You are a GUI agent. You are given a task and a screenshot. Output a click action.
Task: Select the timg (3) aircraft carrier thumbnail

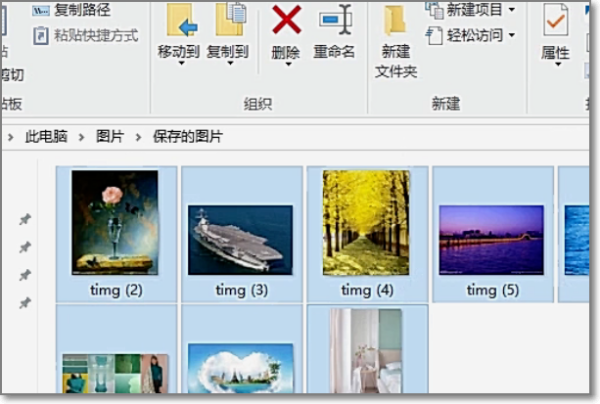click(240, 240)
